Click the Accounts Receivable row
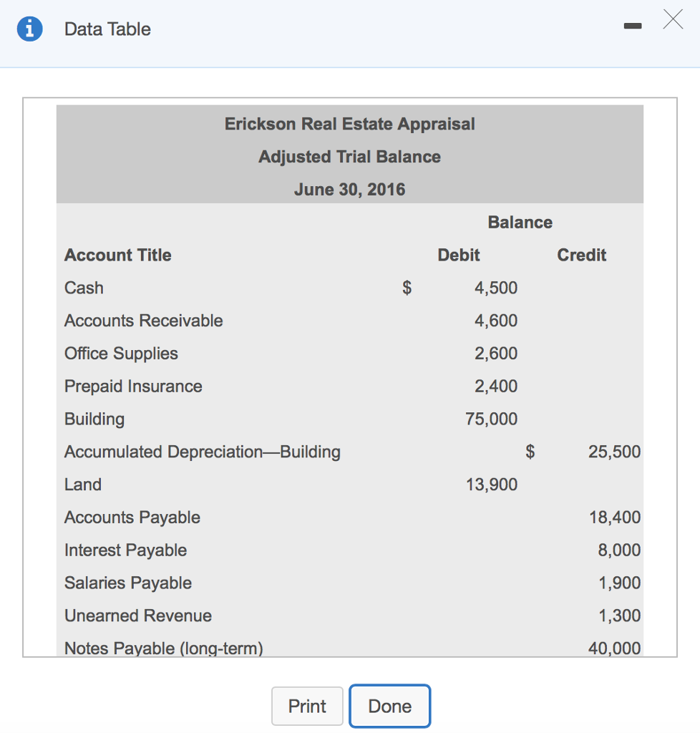Screen dimensions: 700x733 tap(143, 321)
